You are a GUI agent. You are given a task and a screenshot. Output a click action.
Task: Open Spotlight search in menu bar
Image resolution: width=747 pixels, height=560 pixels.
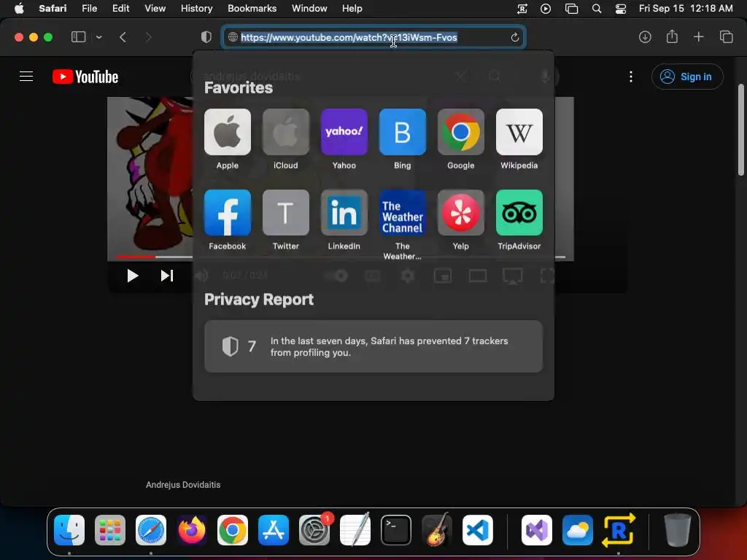597,9
